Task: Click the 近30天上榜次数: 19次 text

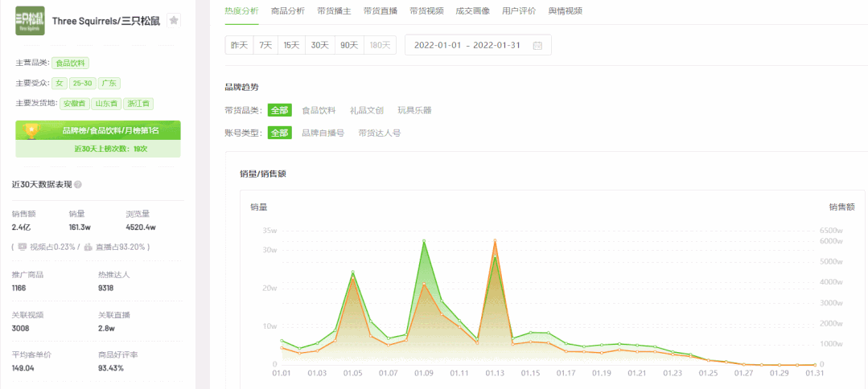Action: (x=111, y=149)
